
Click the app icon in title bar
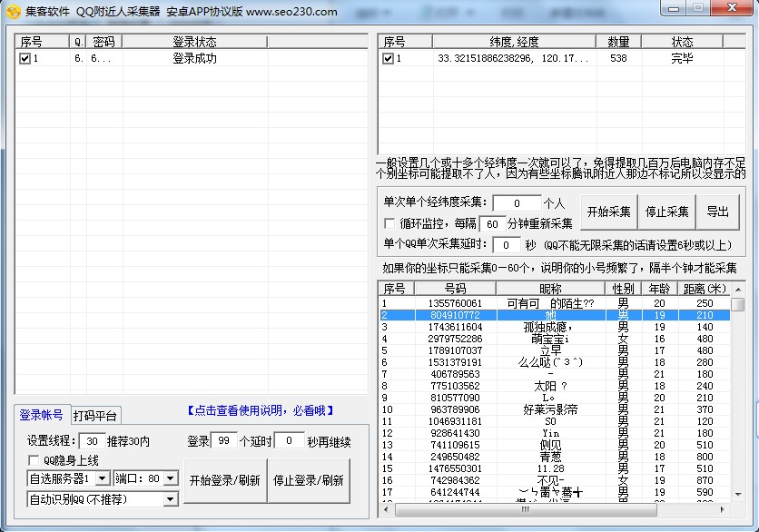pyautogui.click(x=13, y=11)
